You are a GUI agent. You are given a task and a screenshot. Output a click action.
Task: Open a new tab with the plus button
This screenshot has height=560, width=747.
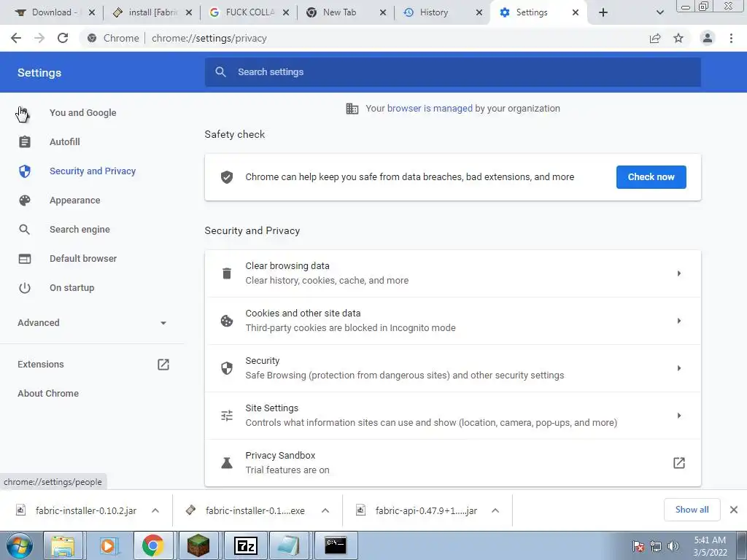[x=603, y=12]
